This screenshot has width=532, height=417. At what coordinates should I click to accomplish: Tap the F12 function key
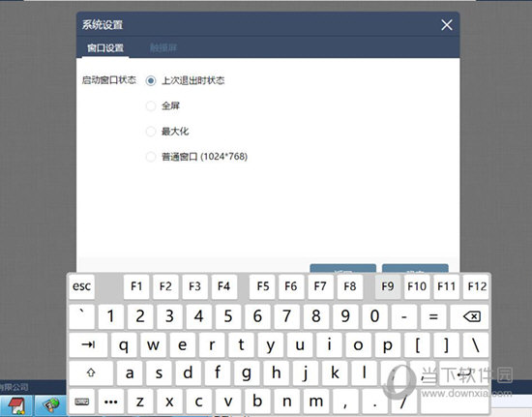[476, 286]
